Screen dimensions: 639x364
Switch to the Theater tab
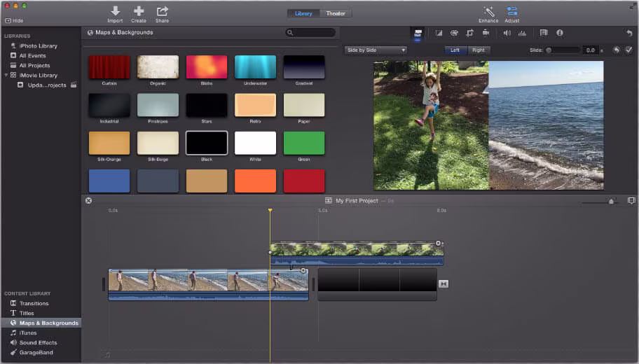[x=336, y=13]
